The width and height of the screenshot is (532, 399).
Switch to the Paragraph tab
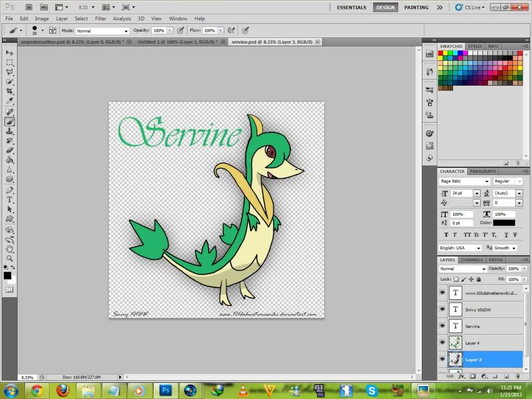click(x=483, y=171)
